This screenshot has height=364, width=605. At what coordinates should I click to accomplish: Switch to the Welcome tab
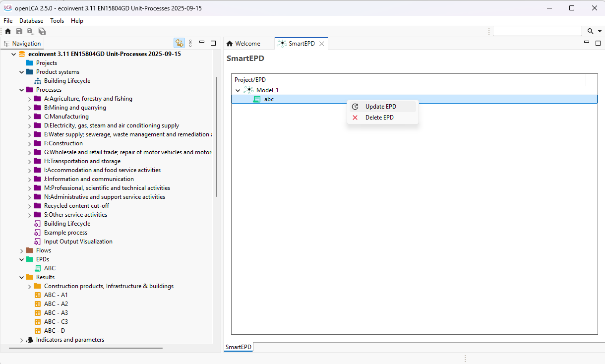(x=247, y=44)
